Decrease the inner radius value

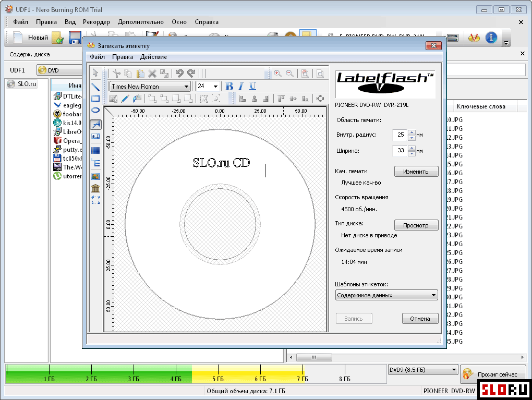point(412,137)
